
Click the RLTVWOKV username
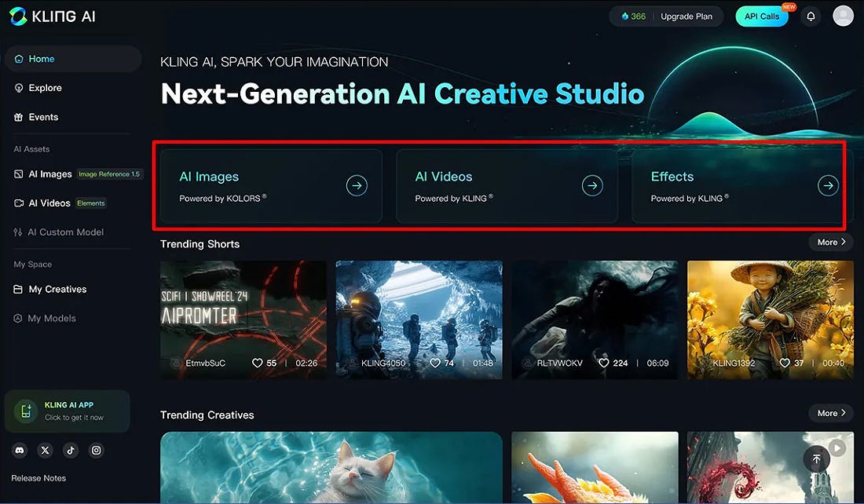(x=559, y=363)
